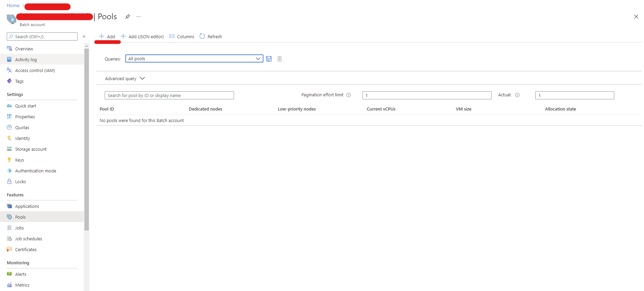Open the Columns chooser

[182, 37]
